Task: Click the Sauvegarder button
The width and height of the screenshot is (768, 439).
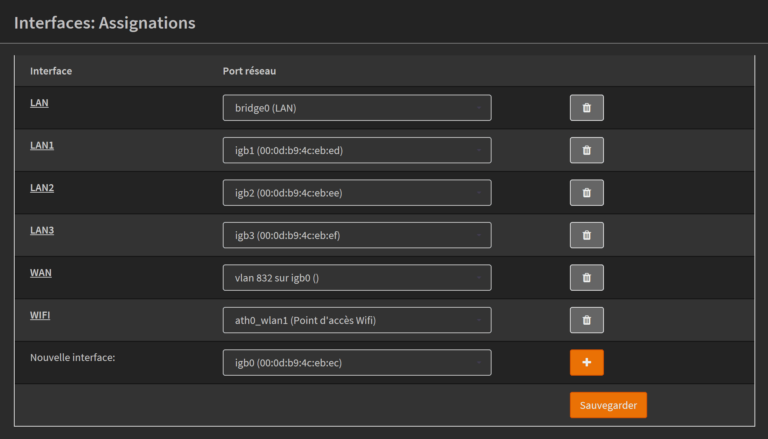Action: click(608, 405)
